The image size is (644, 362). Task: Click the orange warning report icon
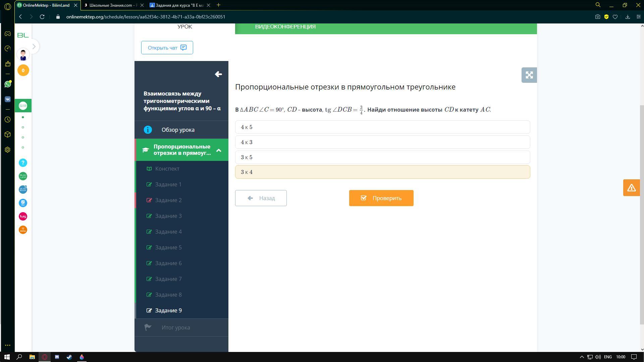click(x=631, y=188)
